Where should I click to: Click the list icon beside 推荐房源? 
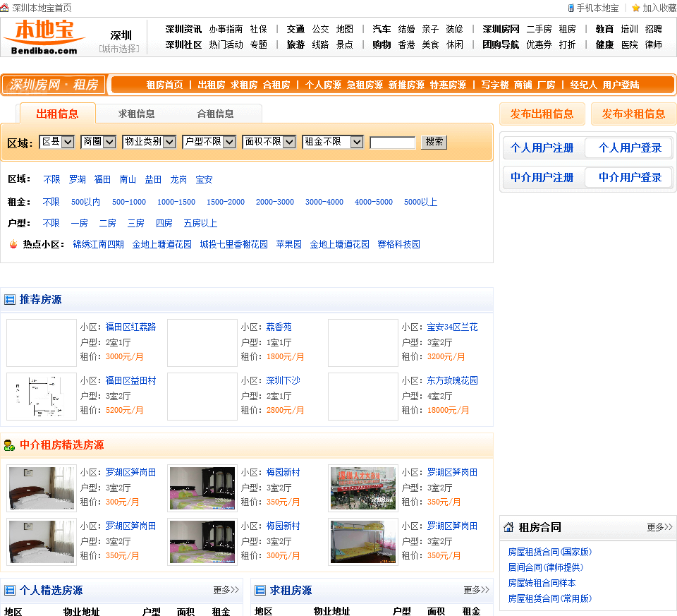click(10, 299)
